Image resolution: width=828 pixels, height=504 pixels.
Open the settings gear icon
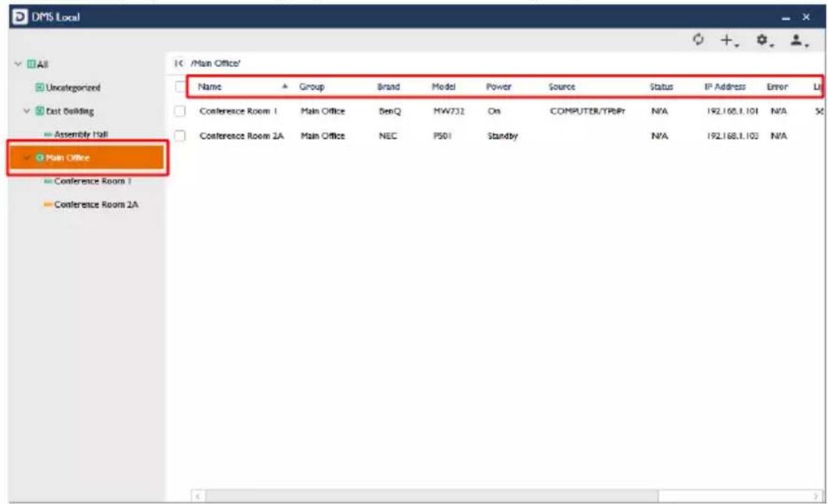(x=764, y=40)
